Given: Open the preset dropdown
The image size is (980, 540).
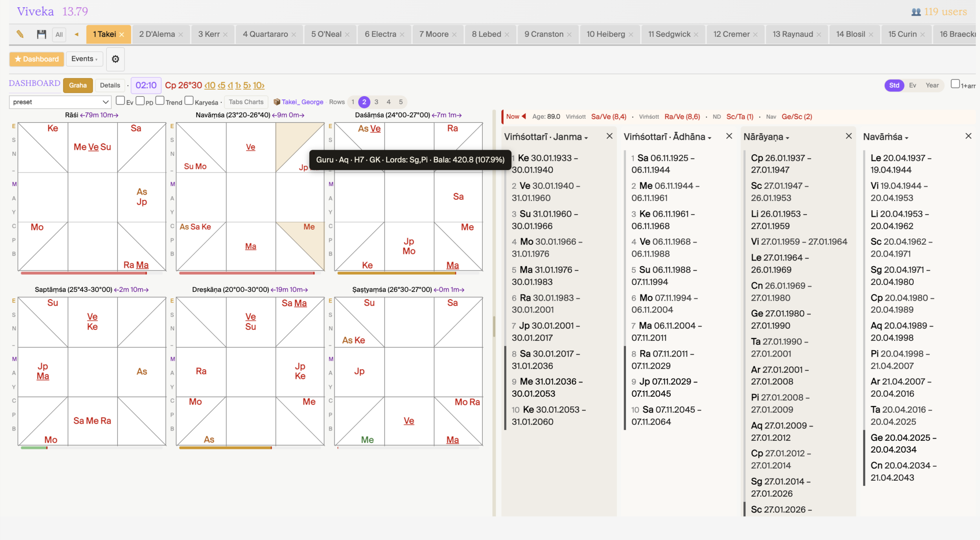Looking at the screenshot, I should 60,102.
